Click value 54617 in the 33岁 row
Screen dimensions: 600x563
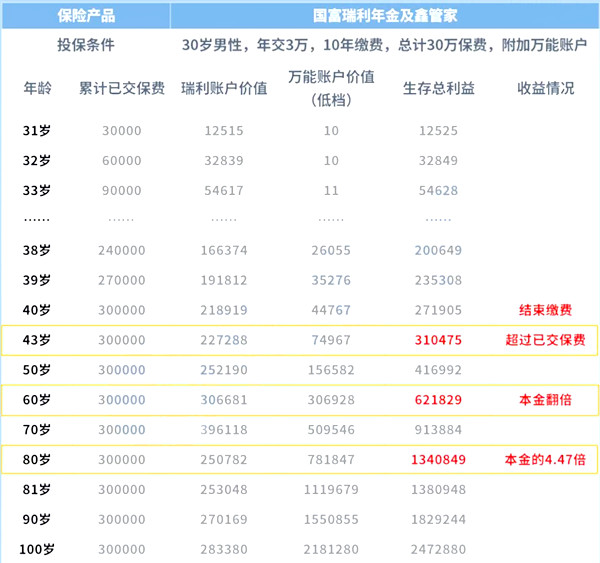click(x=224, y=191)
